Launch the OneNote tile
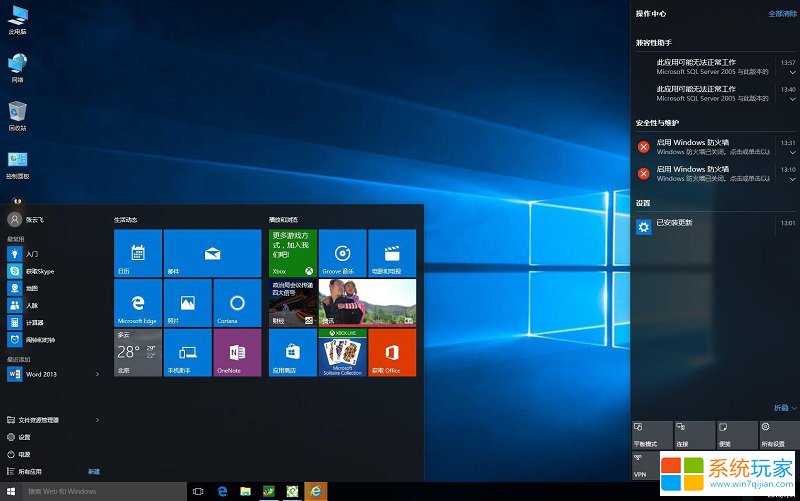This screenshot has width=800, height=501. point(237,353)
